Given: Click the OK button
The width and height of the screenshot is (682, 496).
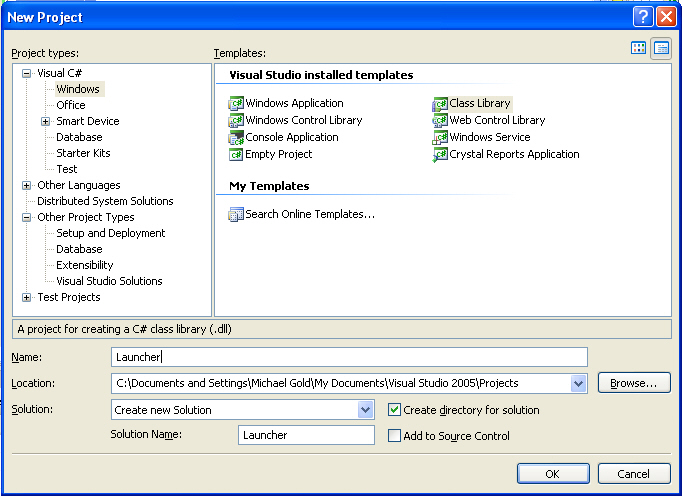Looking at the screenshot, I should 553,473.
